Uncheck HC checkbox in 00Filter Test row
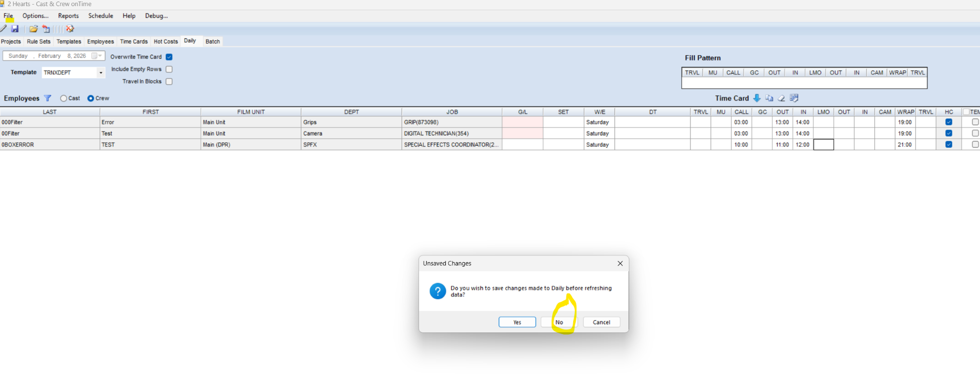This screenshot has width=980, height=386. 949,134
